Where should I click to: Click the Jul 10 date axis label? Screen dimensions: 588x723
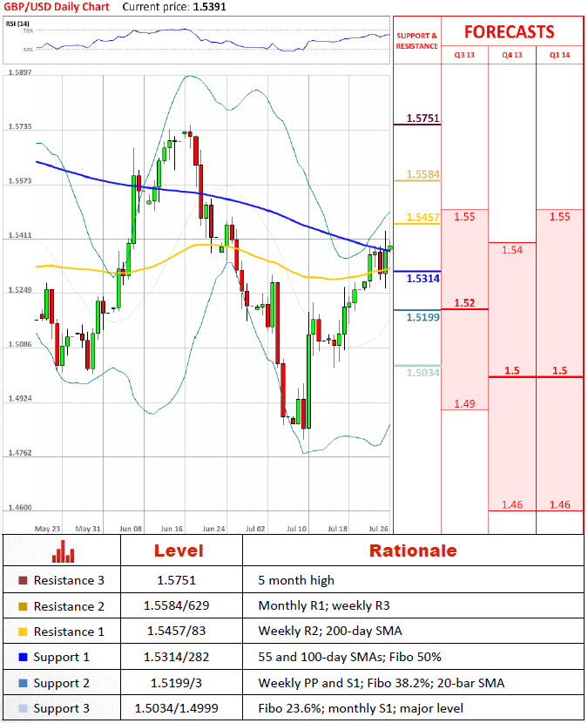(x=296, y=529)
